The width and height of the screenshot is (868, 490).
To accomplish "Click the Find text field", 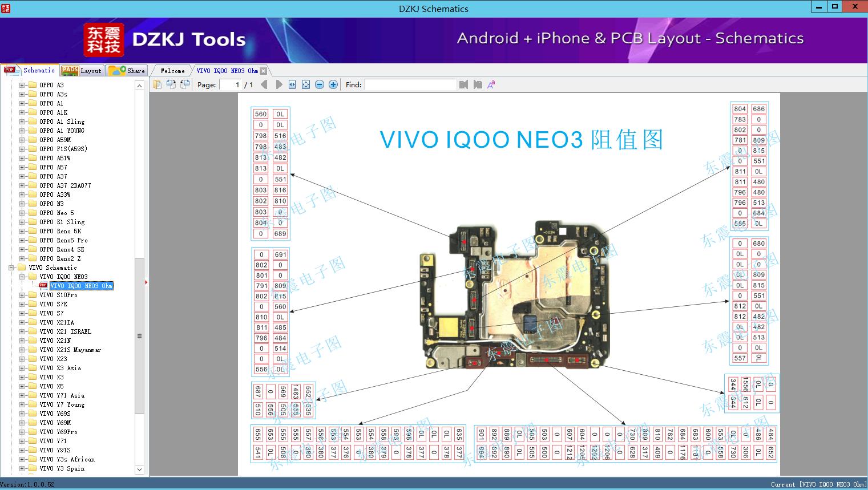I will coord(410,84).
